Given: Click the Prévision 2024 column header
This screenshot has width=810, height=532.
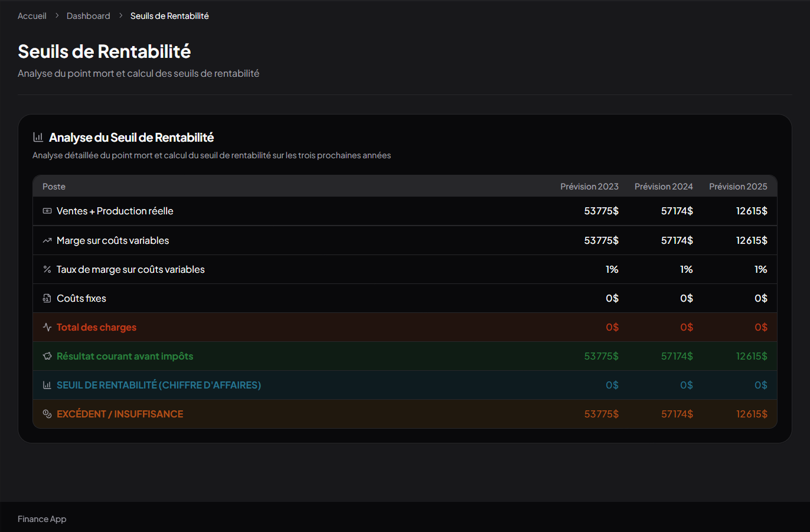Looking at the screenshot, I should click(x=664, y=187).
